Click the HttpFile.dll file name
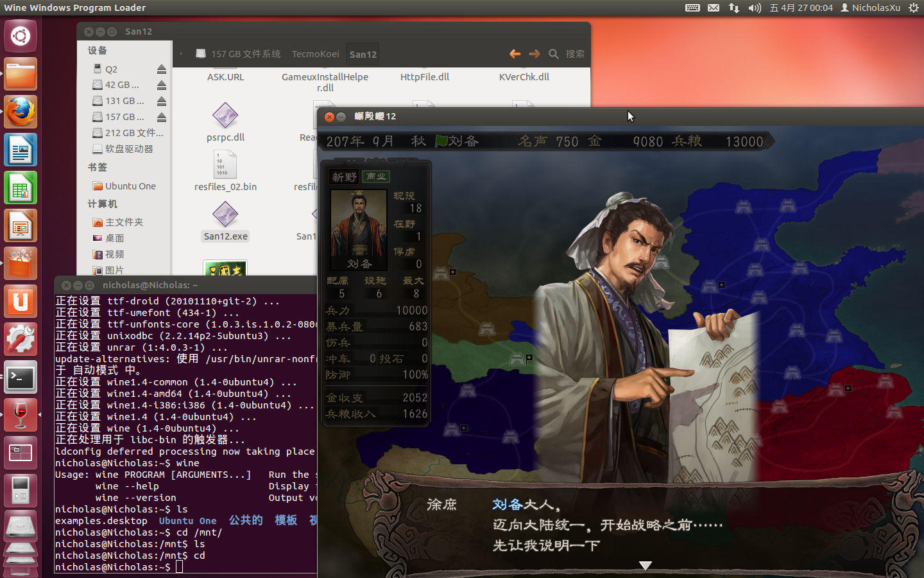 (425, 77)
